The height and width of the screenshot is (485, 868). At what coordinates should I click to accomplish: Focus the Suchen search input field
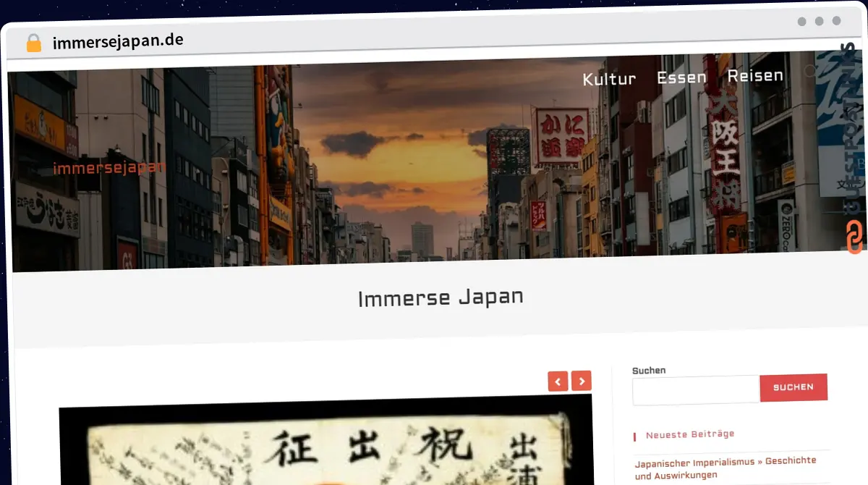click(x=695, y=390)
